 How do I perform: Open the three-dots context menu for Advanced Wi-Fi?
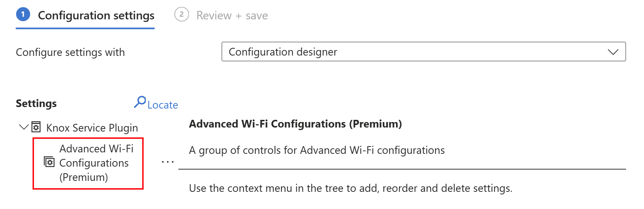tap(168, 162)
